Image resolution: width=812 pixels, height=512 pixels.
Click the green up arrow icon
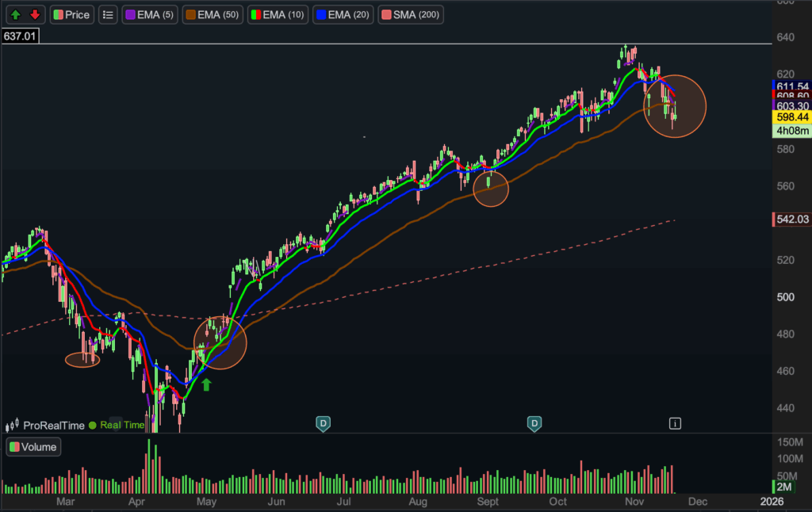pyautogui.click(x=16, y=14)
